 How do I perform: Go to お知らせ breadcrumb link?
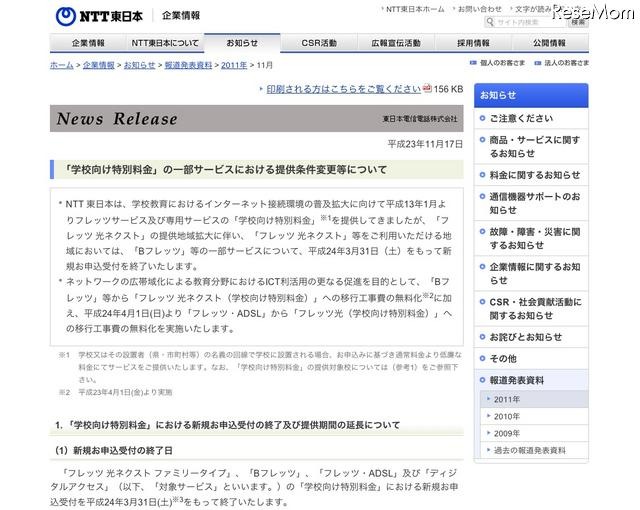coord(140,65)
